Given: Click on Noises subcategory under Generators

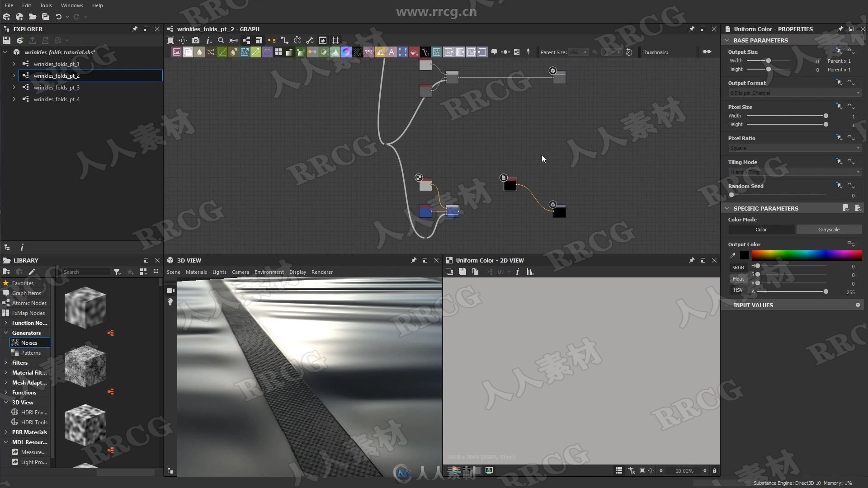Looking at the screenshot, I should (28, 343).
